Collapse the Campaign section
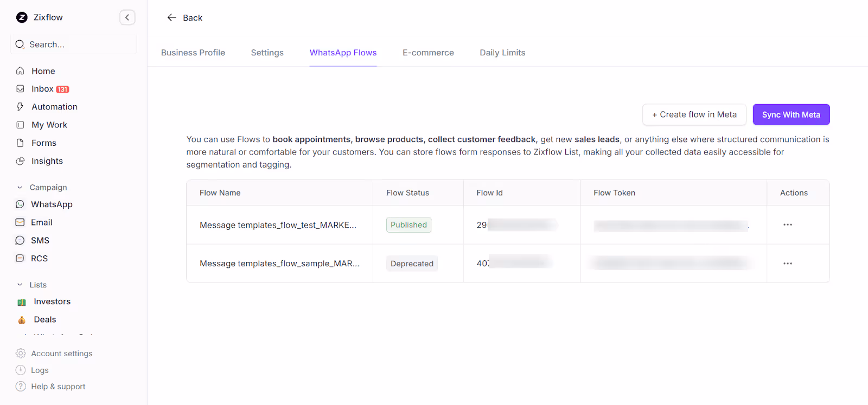 (x=20, y=188)
